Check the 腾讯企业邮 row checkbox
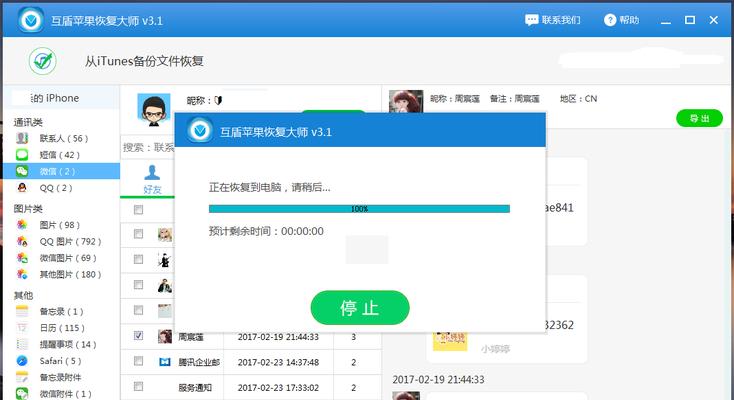 point(138,361)
